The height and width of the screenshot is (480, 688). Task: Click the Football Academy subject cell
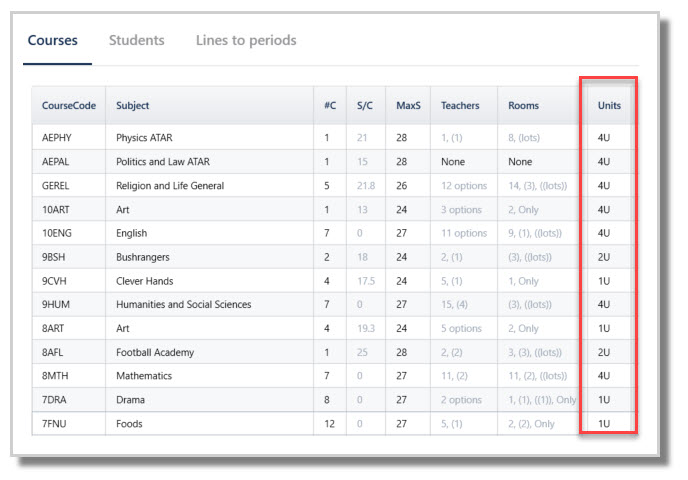click(155, 353)
